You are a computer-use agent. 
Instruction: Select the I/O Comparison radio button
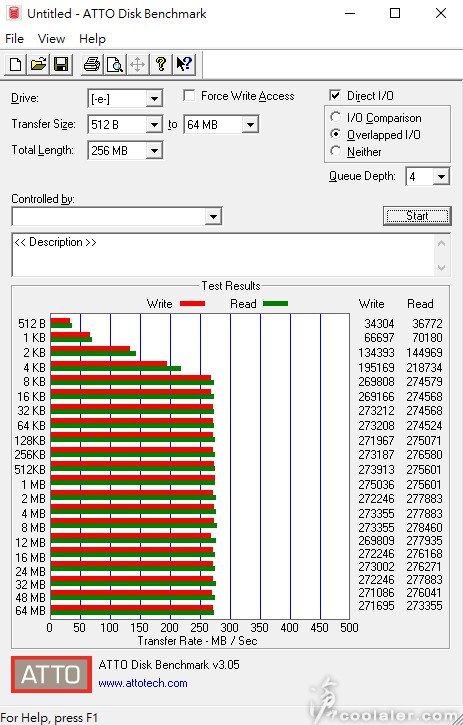click(336, 117)
